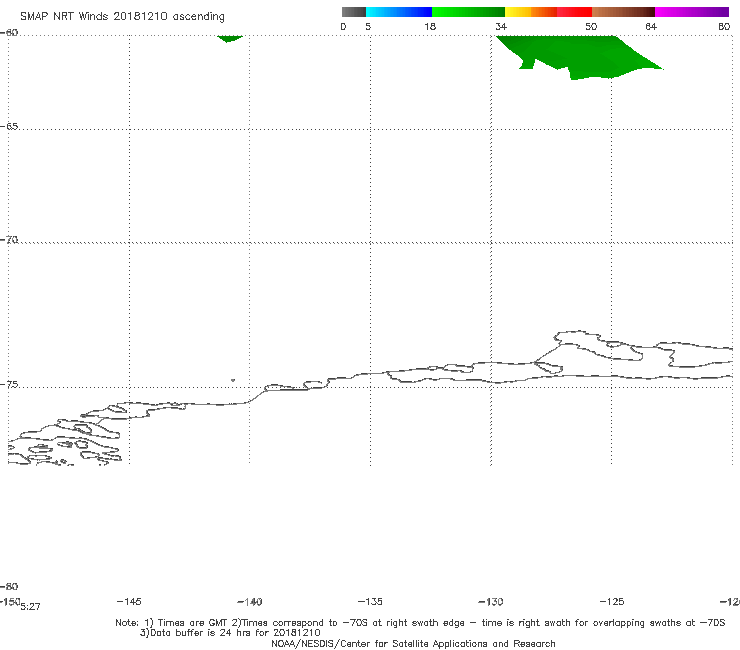
Task: Click the color scale label '18'
Action: (x=430, y=26)
